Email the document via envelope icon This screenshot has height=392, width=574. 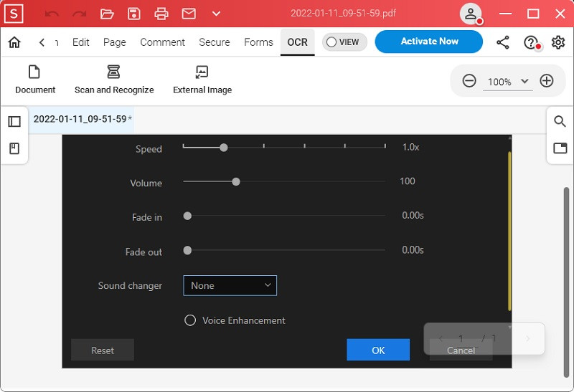click(x=189, y=14)
